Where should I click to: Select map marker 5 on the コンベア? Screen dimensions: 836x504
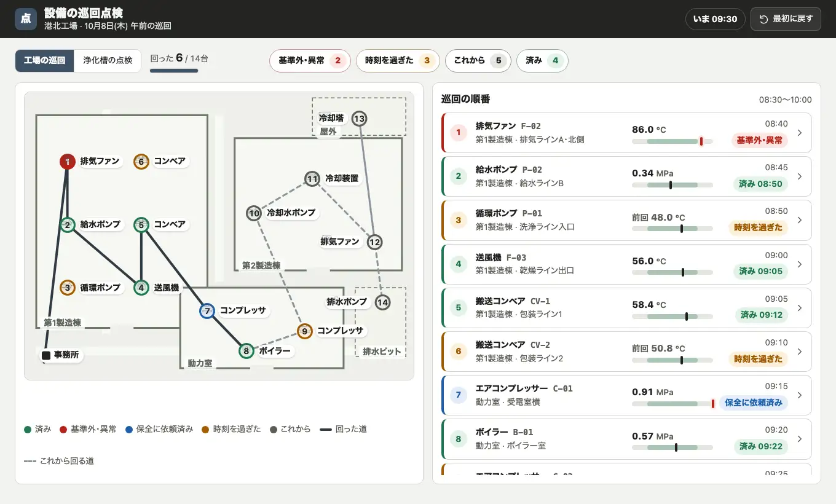pos(141,225)
